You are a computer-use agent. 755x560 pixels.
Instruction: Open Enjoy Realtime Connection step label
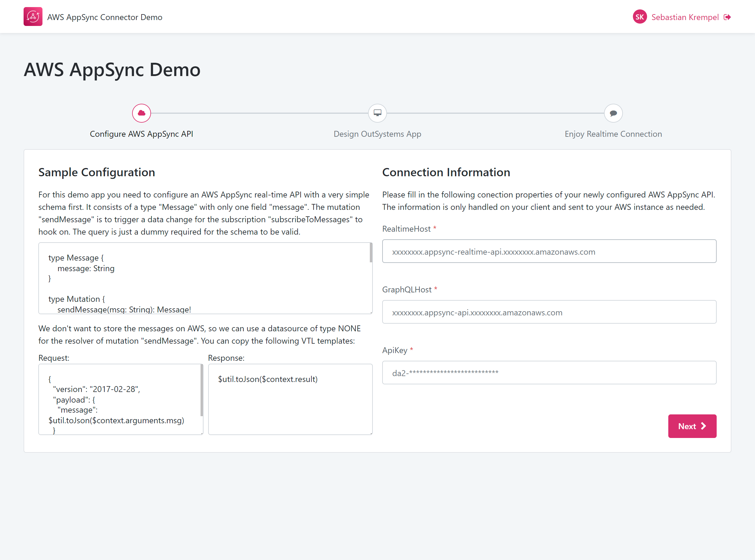[613, 134]
